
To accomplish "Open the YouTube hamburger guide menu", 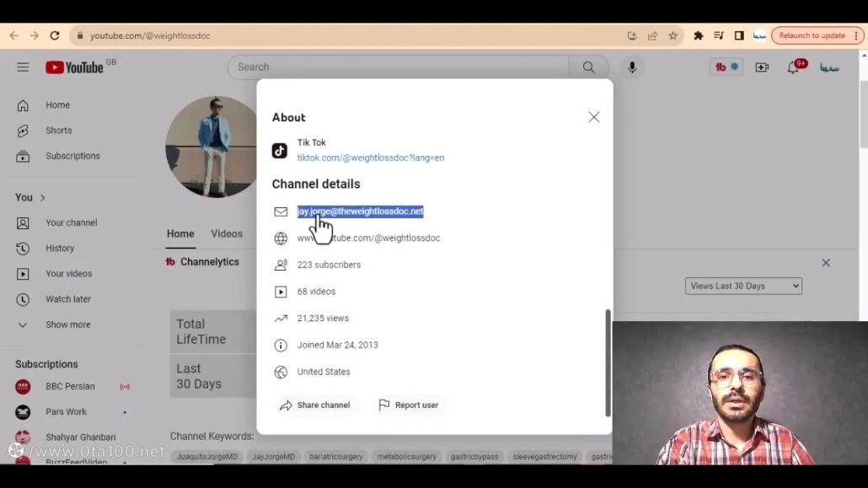I will (x=23, y=67).
